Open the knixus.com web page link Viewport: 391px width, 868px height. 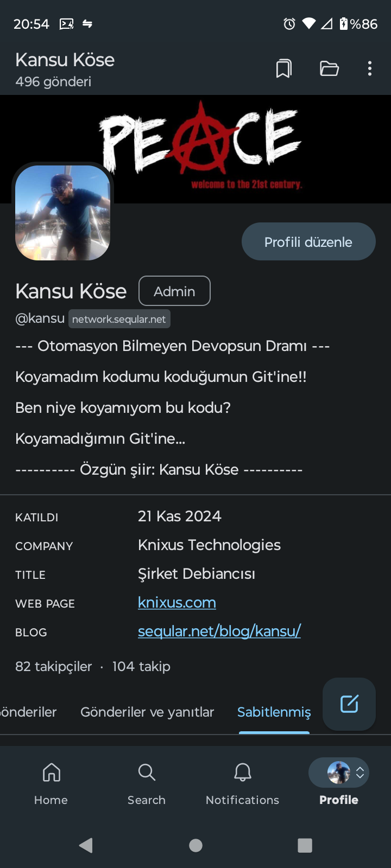coord(177,603)
